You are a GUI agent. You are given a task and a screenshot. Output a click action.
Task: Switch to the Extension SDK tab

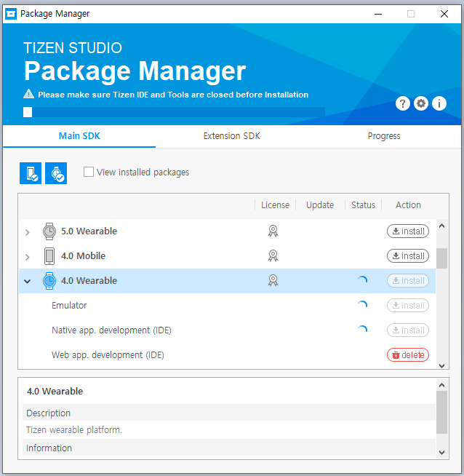click(232, 136)
